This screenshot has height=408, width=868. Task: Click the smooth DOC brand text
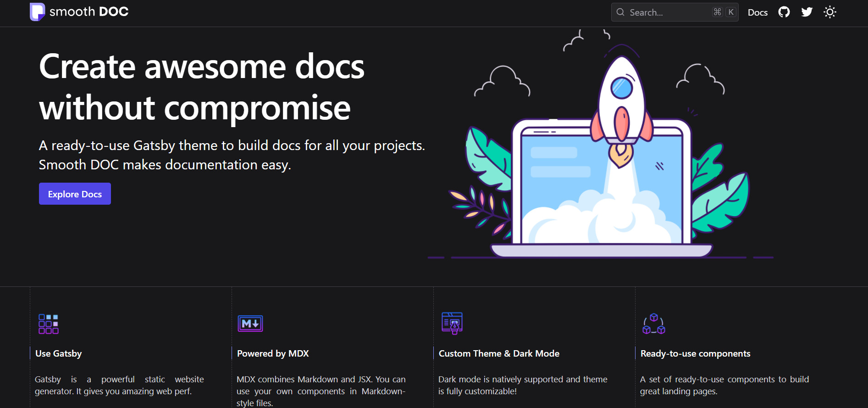pyautogui.click(x=89, y=11)
